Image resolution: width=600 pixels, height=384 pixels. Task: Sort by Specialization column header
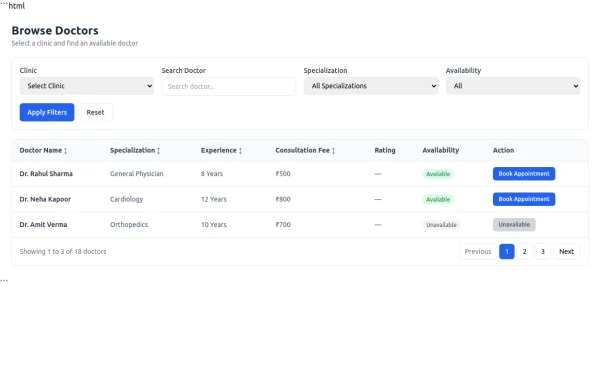pos(135,150)
